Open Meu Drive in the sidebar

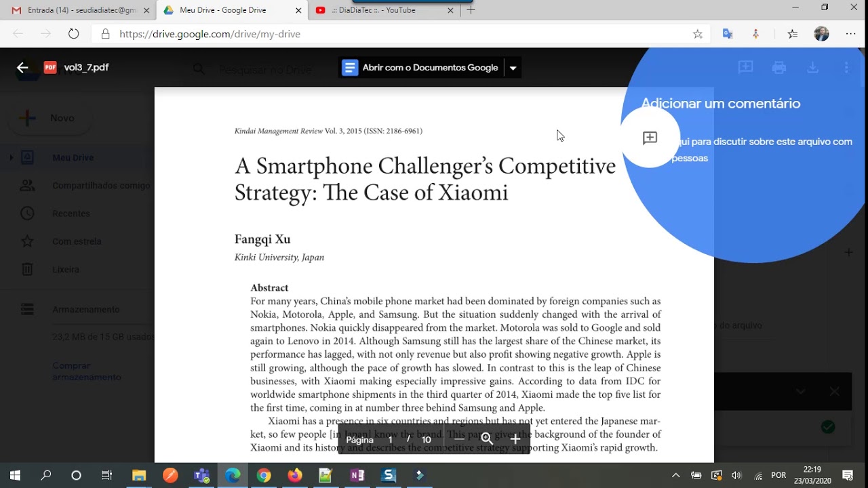click(x=73, y=158)
